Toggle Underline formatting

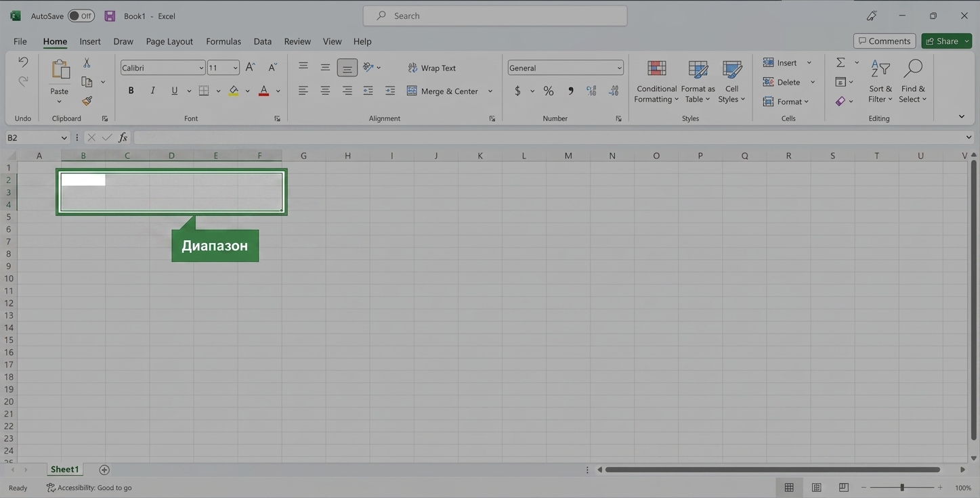click(x=175, y=91)
